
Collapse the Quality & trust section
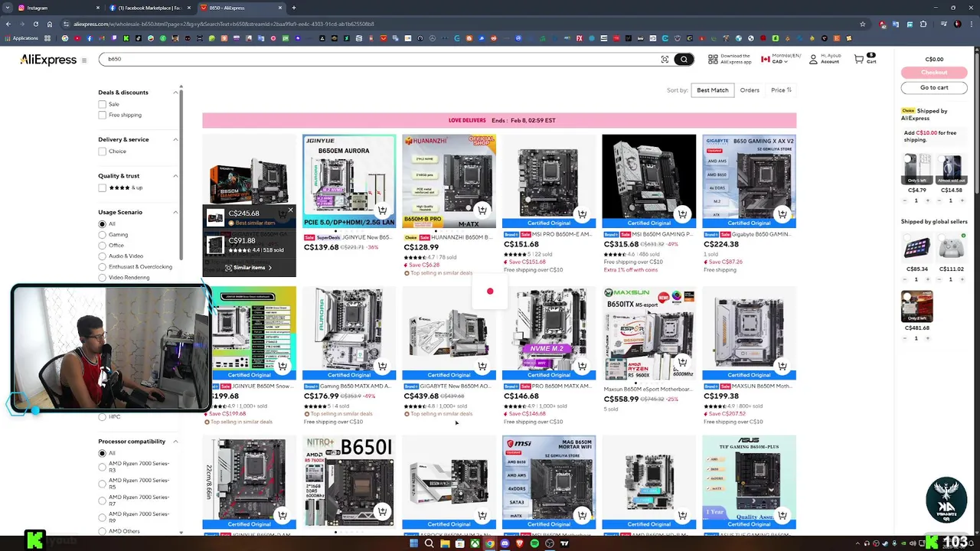(175, 176)
